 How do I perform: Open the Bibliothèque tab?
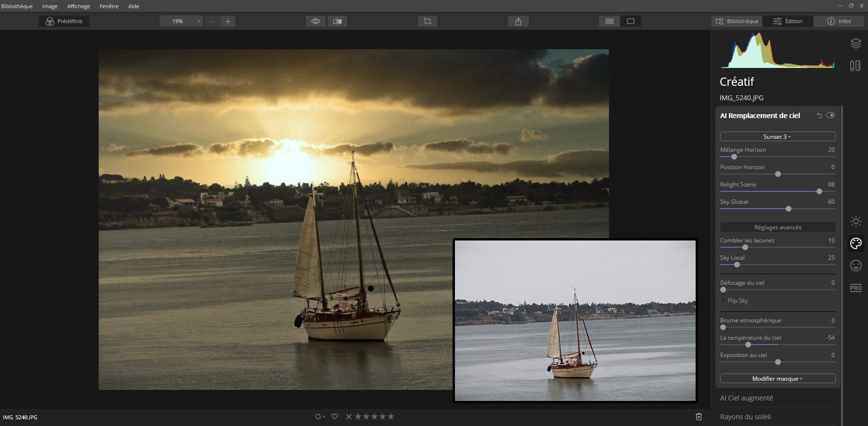tap(737, 21)
